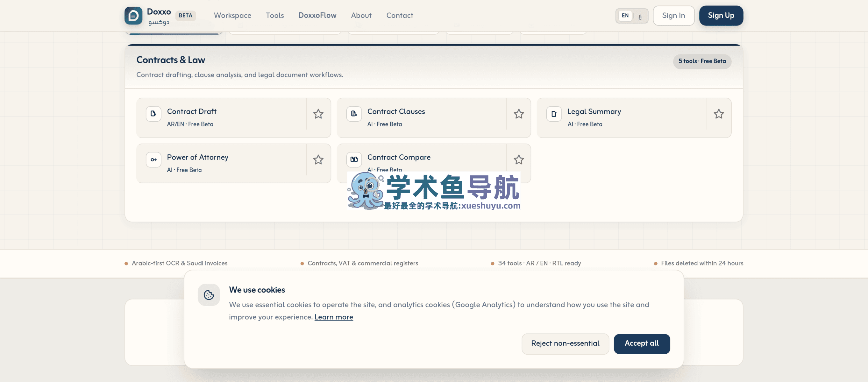Click the 'Contracts & Law' heading
Image resolution: width=868 pixels, height=382 pixels.
(x=170, y=60)
